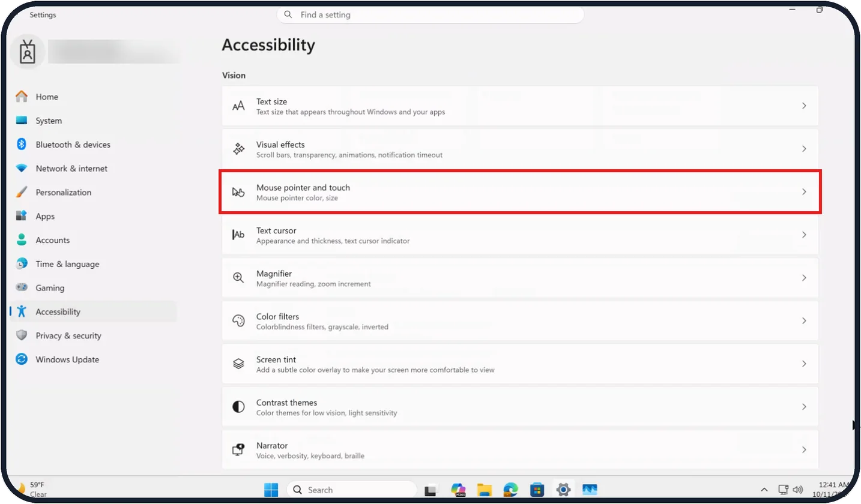Image resolution: width=861 pixels, height=504 pixels.
Task: Open Contrast themes settings
Action: click(520, 407)
